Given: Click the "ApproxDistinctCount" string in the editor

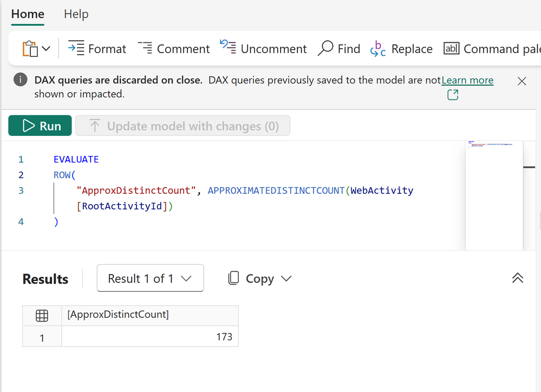Looking at the screenshot, I should (x=136, y=191).
